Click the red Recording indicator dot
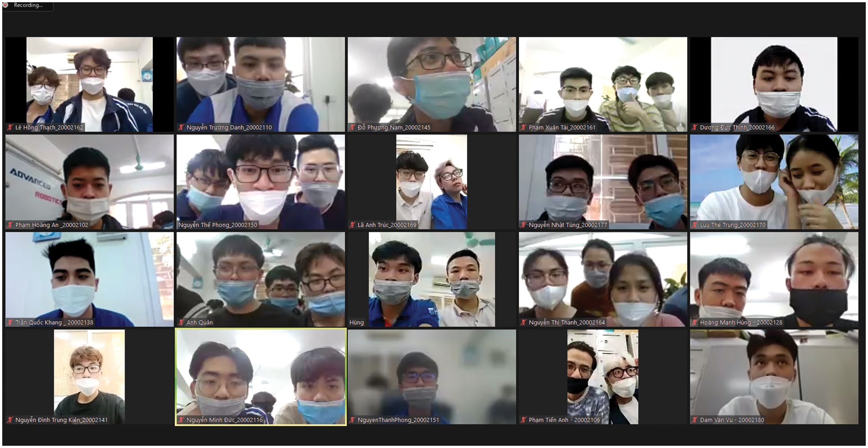 click(6, 5)
